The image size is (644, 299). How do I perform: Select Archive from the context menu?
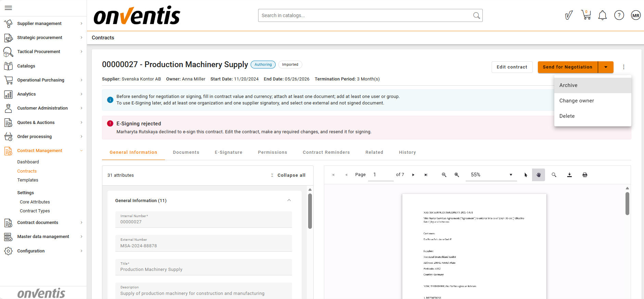coord(568,85)
